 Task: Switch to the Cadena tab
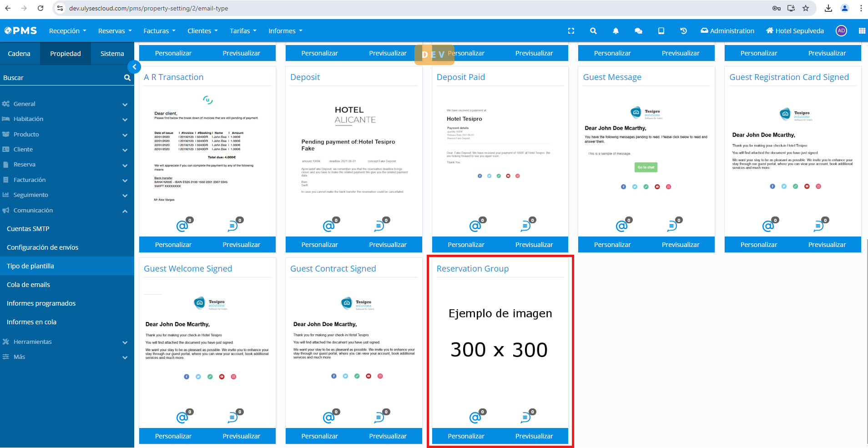point(19,54)
